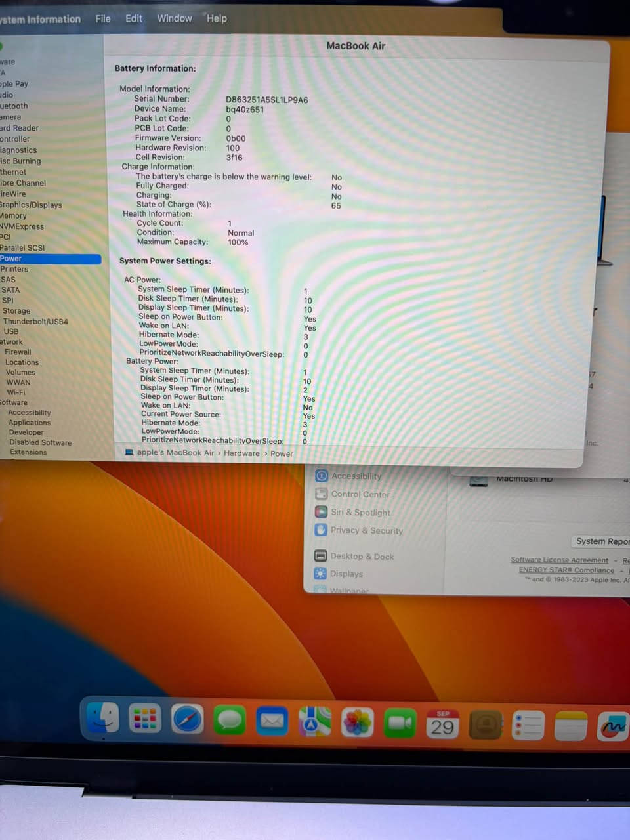Select Graphics/Displays in the sidebar

(x=31, y=205)
